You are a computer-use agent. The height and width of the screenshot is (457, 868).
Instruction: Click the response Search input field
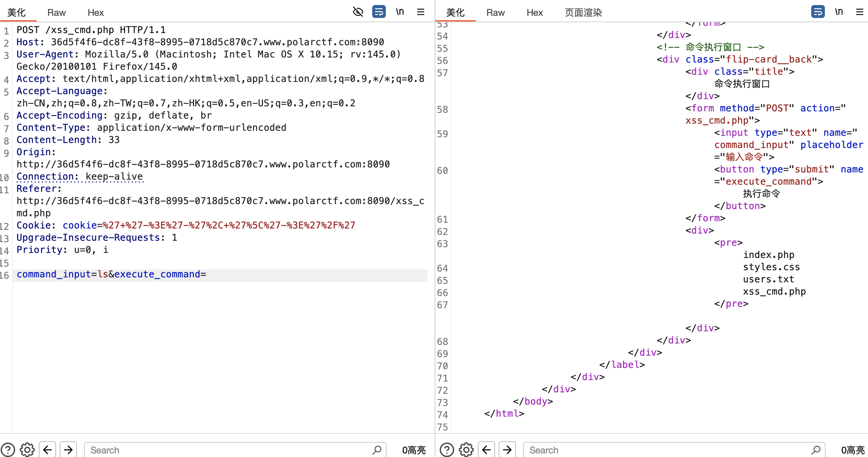(668, 450)
